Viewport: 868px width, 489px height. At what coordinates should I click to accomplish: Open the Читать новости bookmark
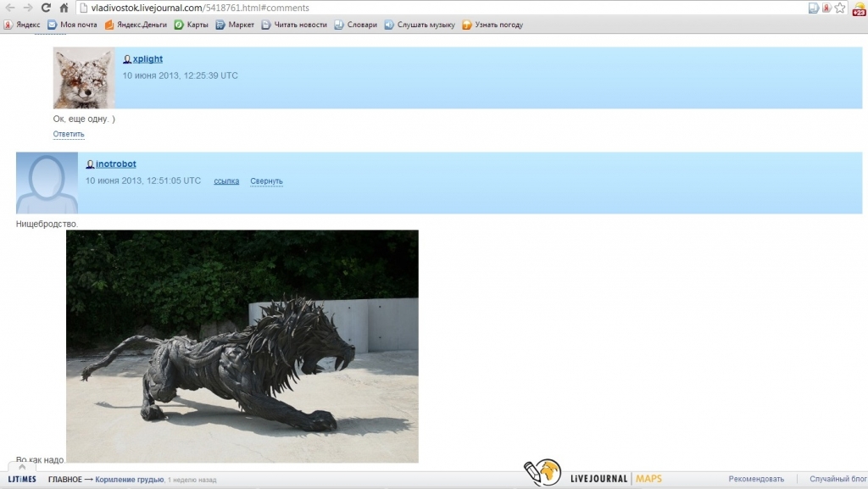click(x=294, y=25)
